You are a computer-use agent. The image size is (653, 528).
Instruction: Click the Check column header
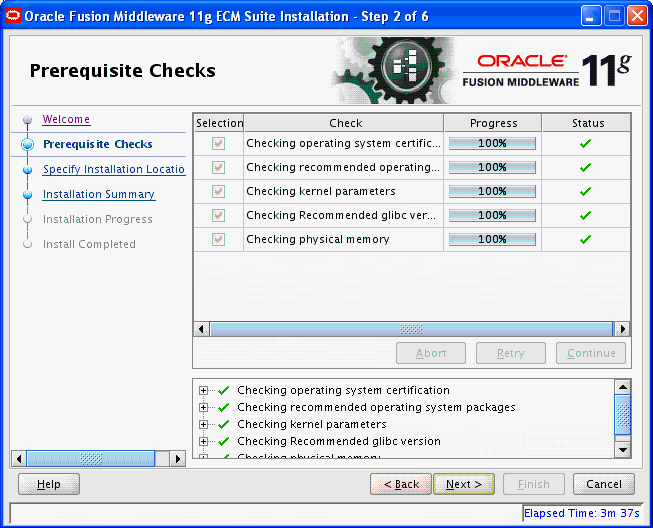344,123
